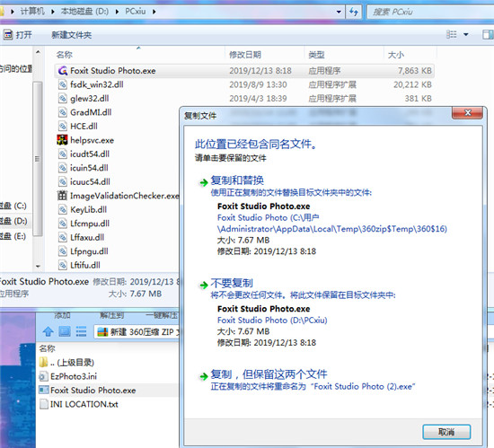Sort by the 大小 column header
Viewport: 494px width, 448px height.
pyautogui.click(x=396, y=55)
